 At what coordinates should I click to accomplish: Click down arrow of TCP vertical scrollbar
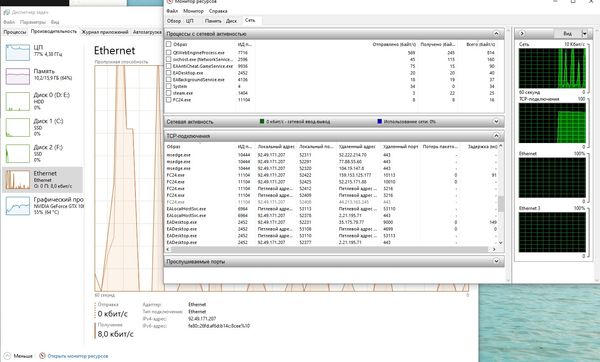[501, 243]
